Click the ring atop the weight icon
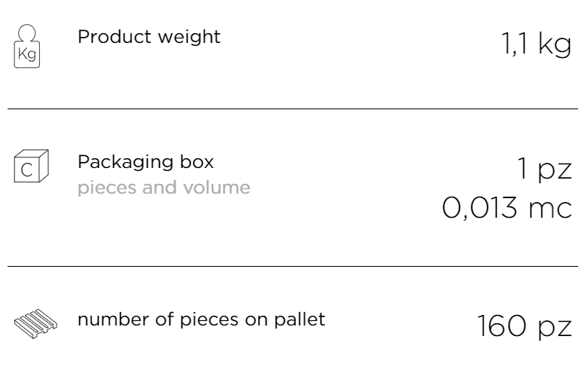Screen dimensions: 588x376 [27, 33]
